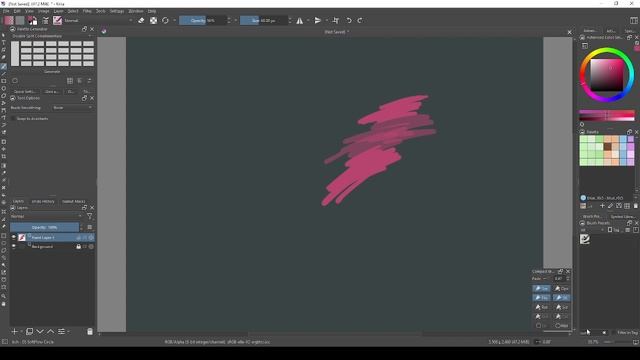The width and height of the screenshot is (640, 360).
Task: Open the layer filter icon
Action: pos(89,216)
